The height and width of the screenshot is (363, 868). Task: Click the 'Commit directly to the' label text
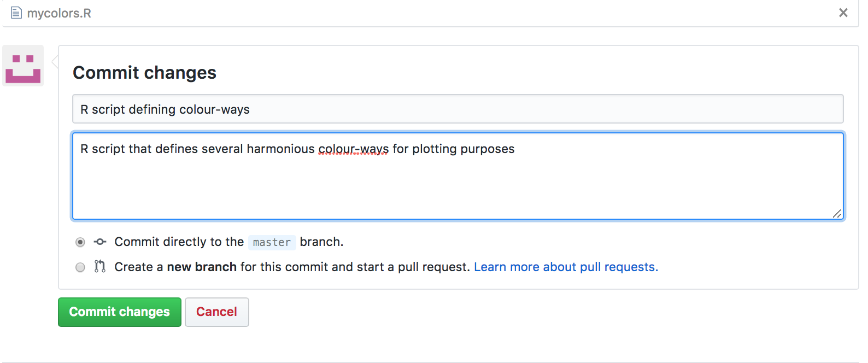pos(179,242)
